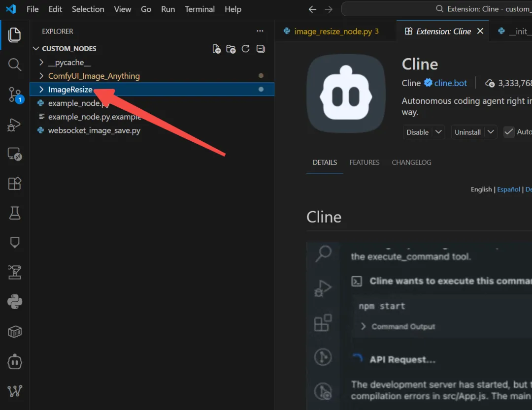The height and width of the screenshot is (410, 532).
Task: Select the DETAILS tab
Action: tap(325, 162)
